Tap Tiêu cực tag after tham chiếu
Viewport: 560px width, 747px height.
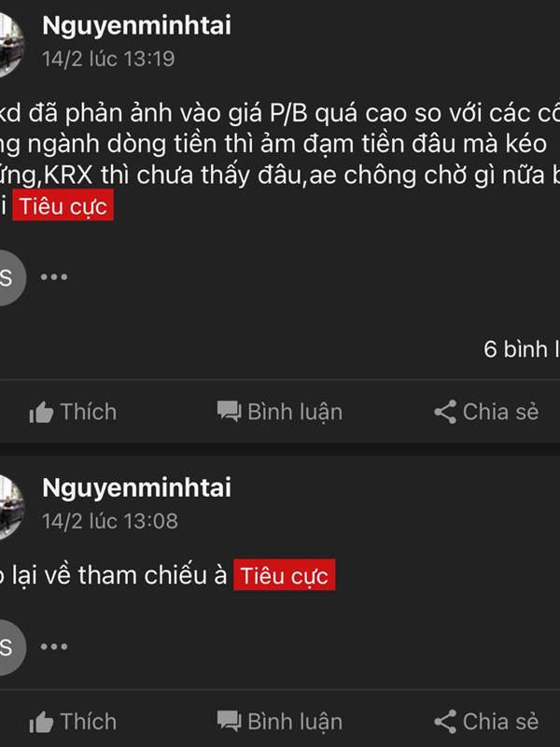(x=285, y=575)
